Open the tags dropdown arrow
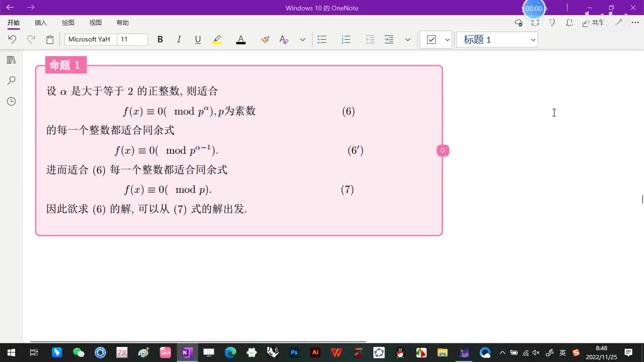 click(x=447, y=40)
